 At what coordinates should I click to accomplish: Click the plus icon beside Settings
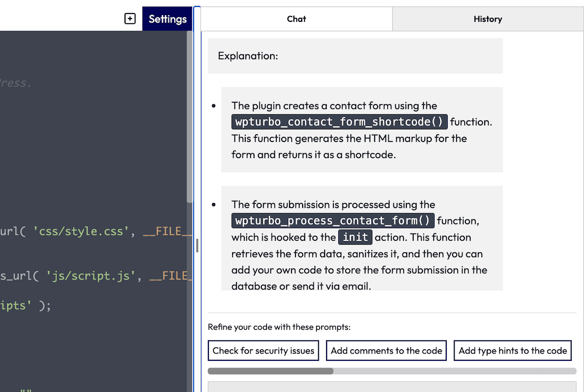click(x=130, y=19)
